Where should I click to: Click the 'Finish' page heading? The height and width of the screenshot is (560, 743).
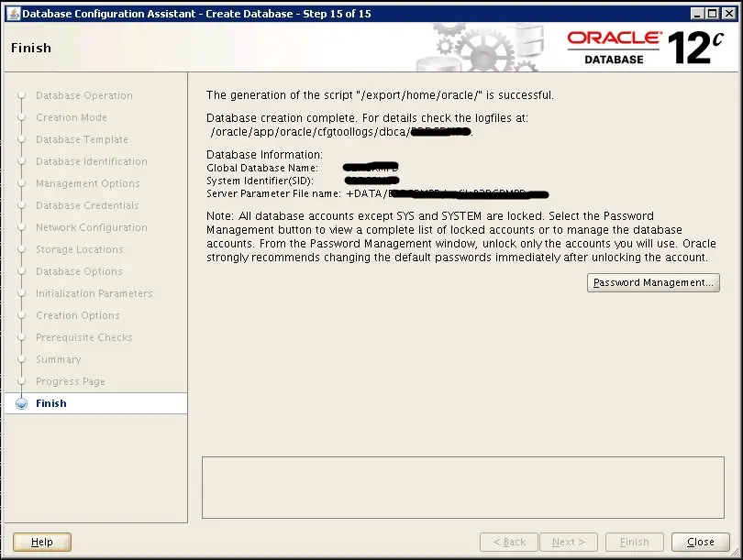(31, 48)
